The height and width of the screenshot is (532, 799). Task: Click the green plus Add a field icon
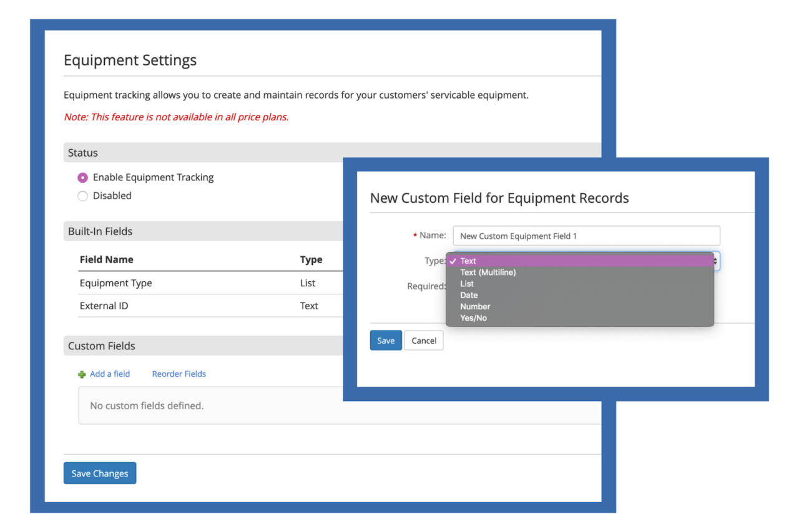point(82,374)
